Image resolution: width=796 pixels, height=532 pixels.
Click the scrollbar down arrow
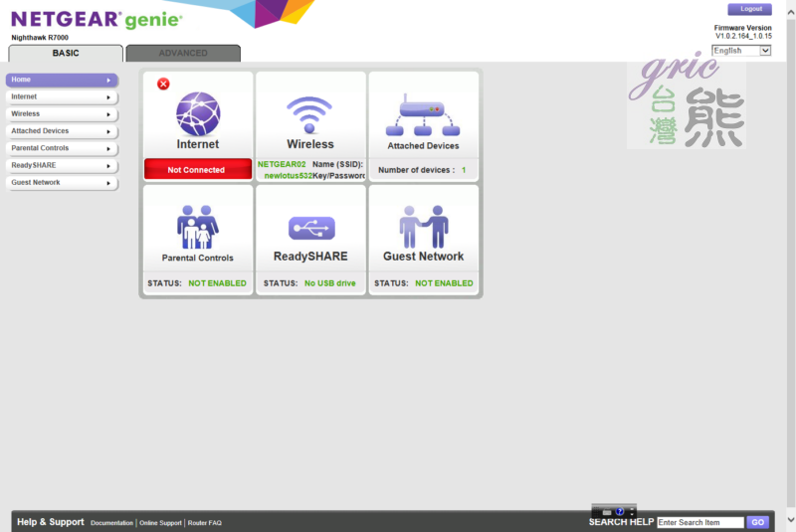click(x=791, y=519)
